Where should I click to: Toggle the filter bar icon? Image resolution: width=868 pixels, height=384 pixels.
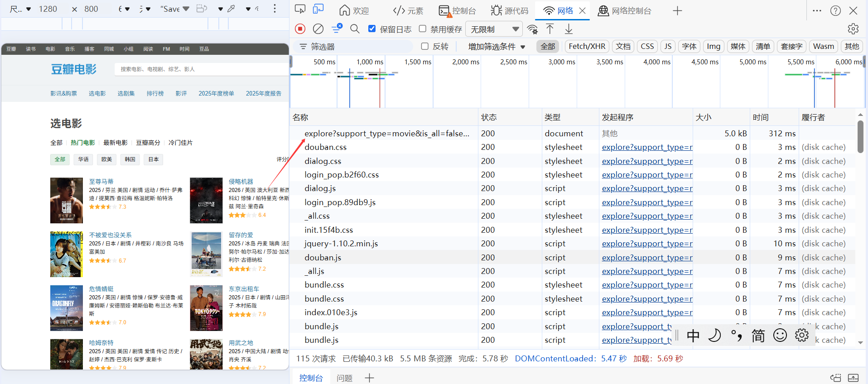[337, 29]
